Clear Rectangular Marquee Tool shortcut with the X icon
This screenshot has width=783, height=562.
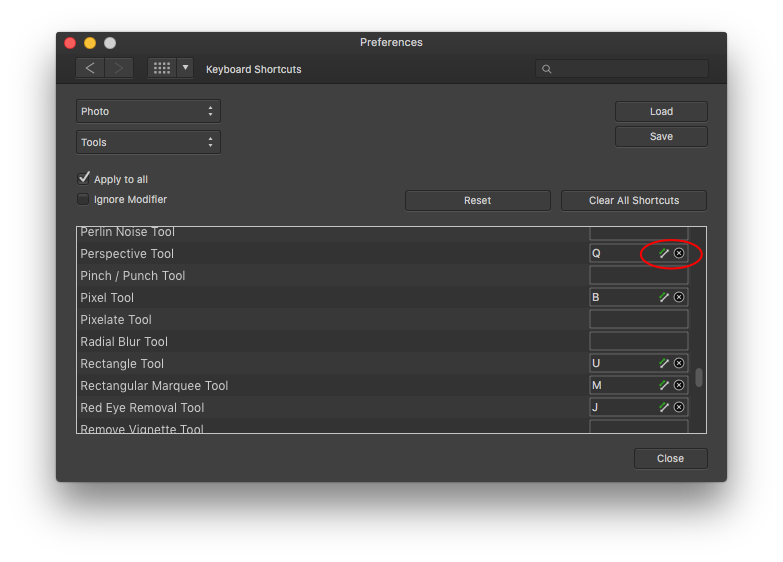pyautogui.click(x=679, y=385)
